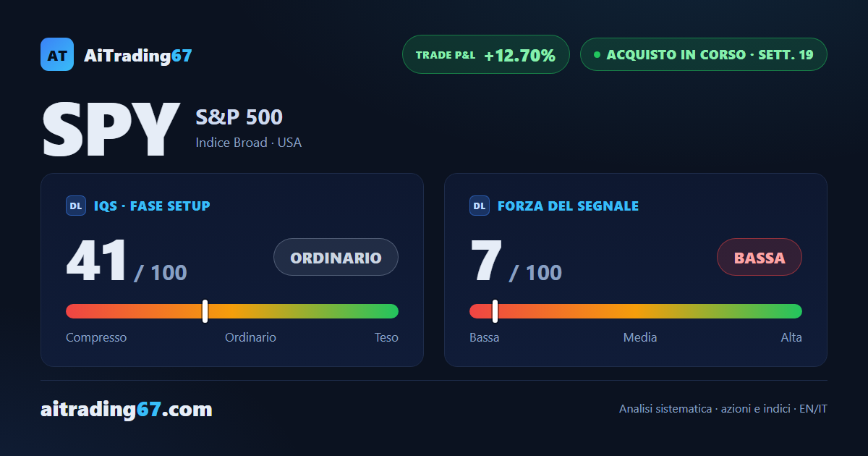Click the green status dot in Acquisto pill
The width and height of the screenshot is (868, 456).
pos(597,54)
